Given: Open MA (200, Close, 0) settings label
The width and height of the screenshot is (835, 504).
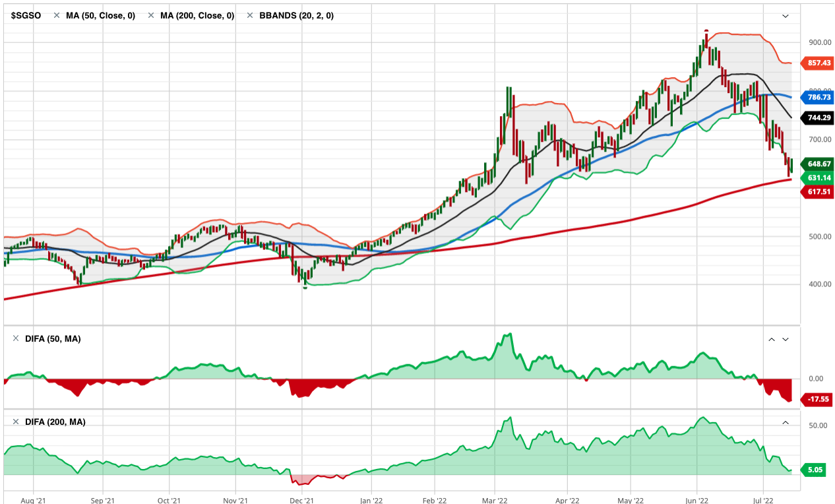Looking at the screenshot, I should point(197,15).
